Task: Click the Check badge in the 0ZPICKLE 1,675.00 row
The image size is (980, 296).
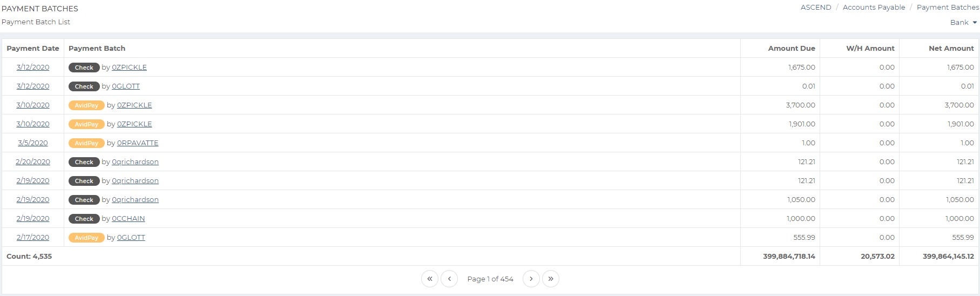Action: [84, 68]
